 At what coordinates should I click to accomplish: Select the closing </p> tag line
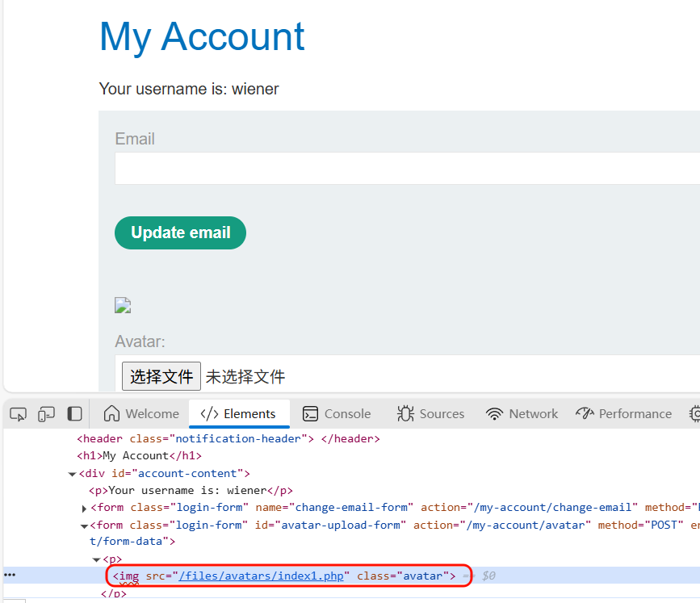pyautogui.click(x=113, y=593)
